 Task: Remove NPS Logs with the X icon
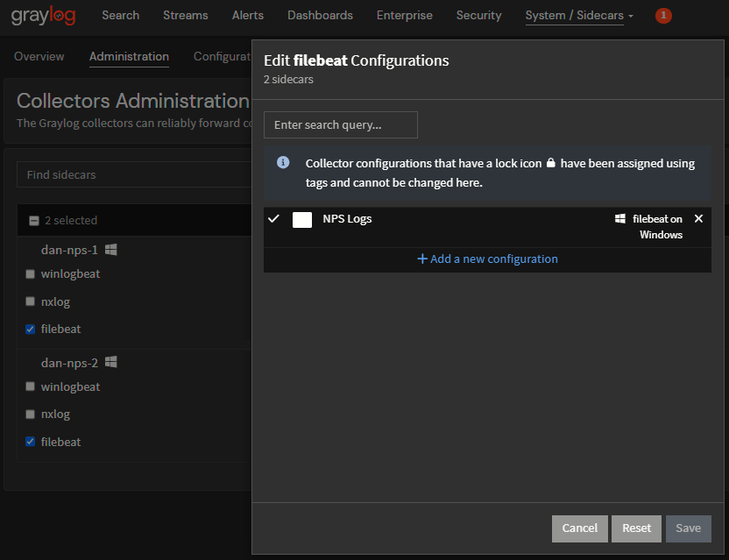tap(698, 219)
